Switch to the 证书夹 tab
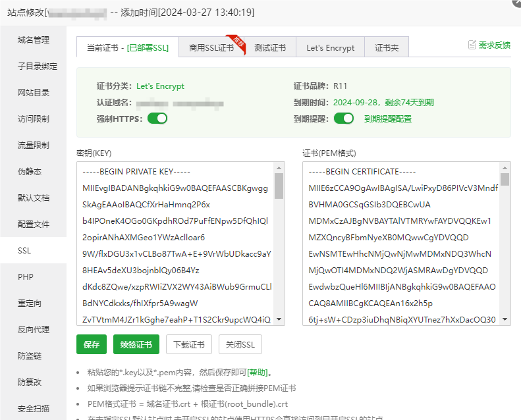 pyautogui.click(x=387, y=48)
